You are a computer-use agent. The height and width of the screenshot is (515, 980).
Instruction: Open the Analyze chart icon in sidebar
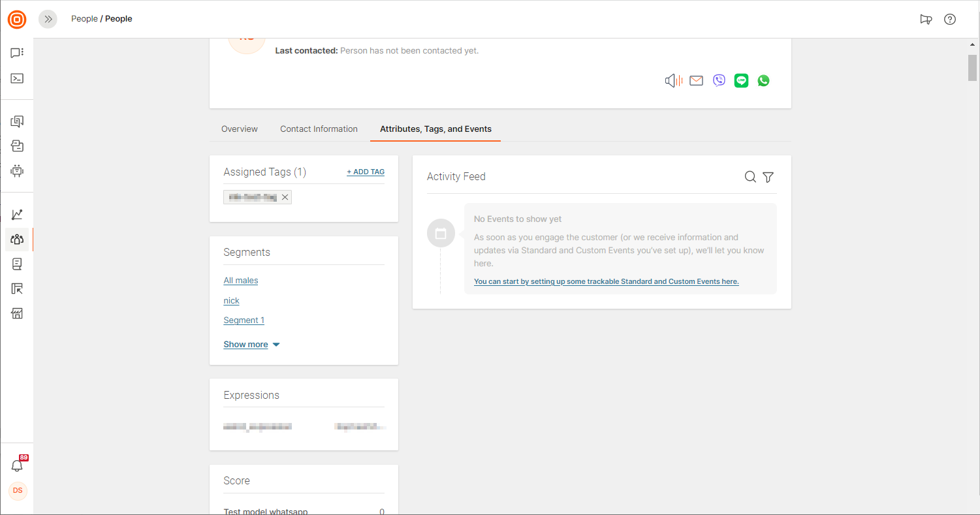pyautogui.click(x=17, y=215)
